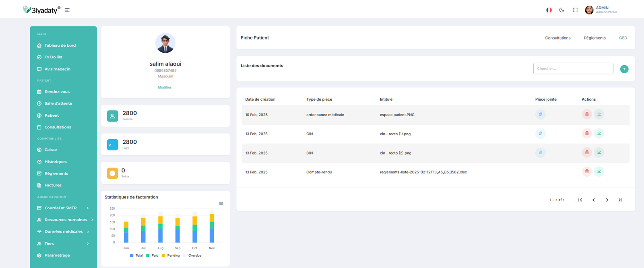Switch to the Consultations tab
Image resolution: width=644 pixels, height=268 pixels.
[x=557, y=38]
